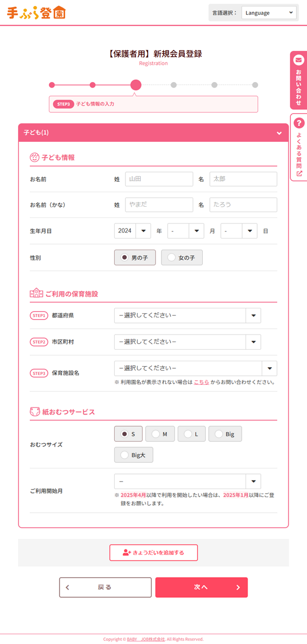This screenshot has width=307, height=644.
Task: Click the envelope icon on the お問い合わせ sidebar
Action: click(298, 60)
